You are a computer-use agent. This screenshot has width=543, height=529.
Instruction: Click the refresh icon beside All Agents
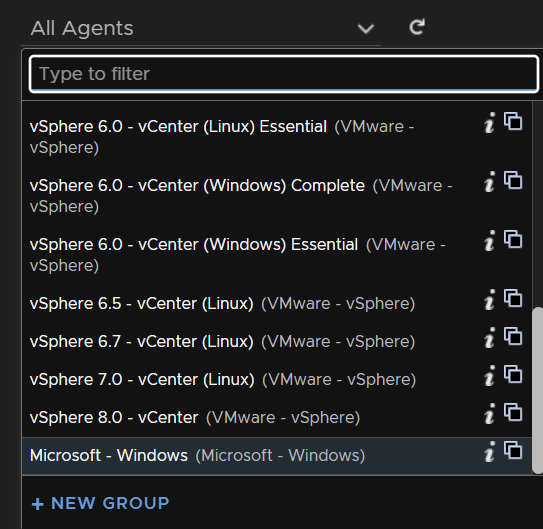[x=417, y=27]
